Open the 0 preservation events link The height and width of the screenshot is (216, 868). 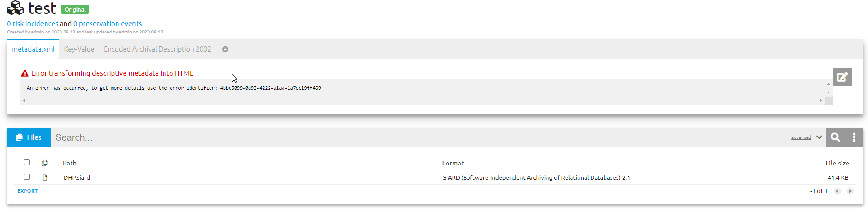pos(108,24)
